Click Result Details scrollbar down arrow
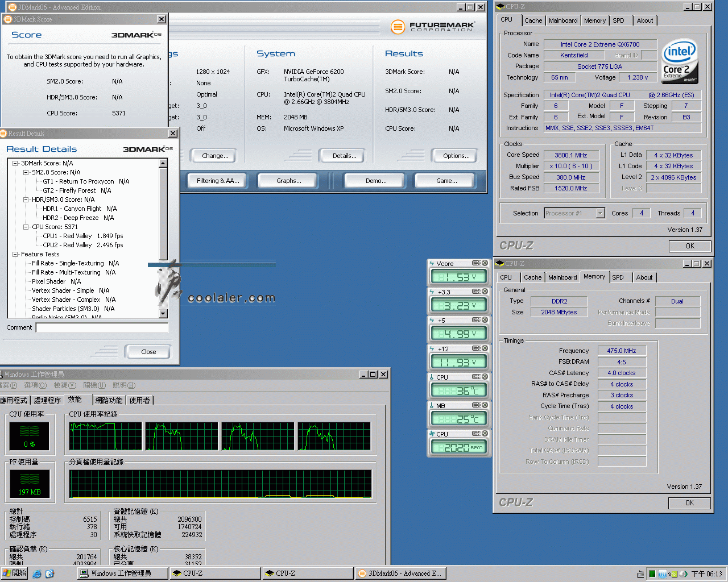This screenshot has height=582, width=728. point(163,314)
